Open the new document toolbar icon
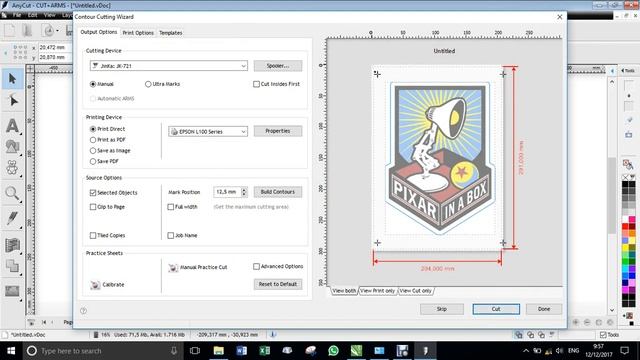The width and height of the screenshot is (640, 360). 10,31
